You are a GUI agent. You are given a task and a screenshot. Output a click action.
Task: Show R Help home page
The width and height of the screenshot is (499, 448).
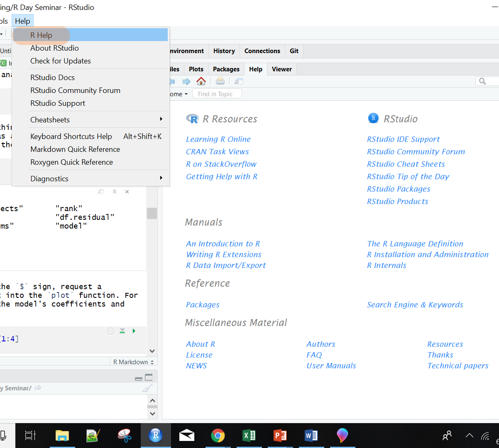point(201,81)
